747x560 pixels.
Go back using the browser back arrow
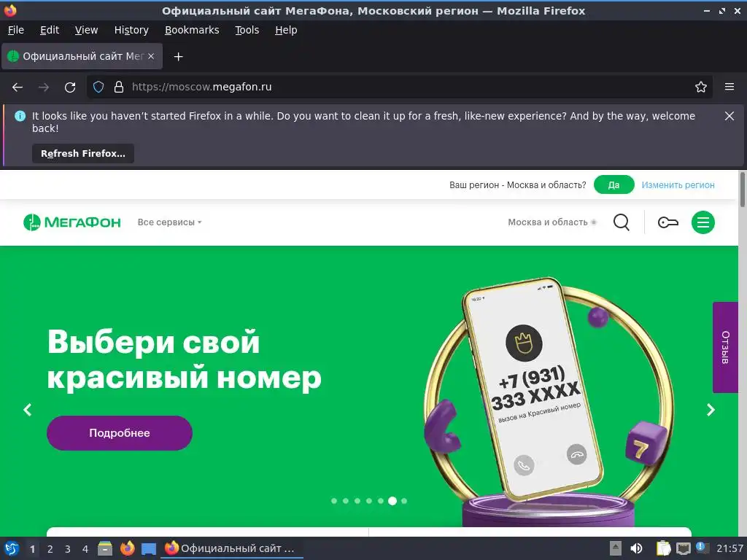point(18,87)
